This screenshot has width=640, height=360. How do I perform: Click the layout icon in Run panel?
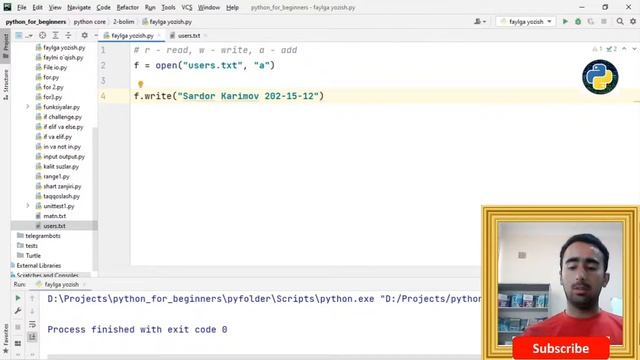point(18,343)
